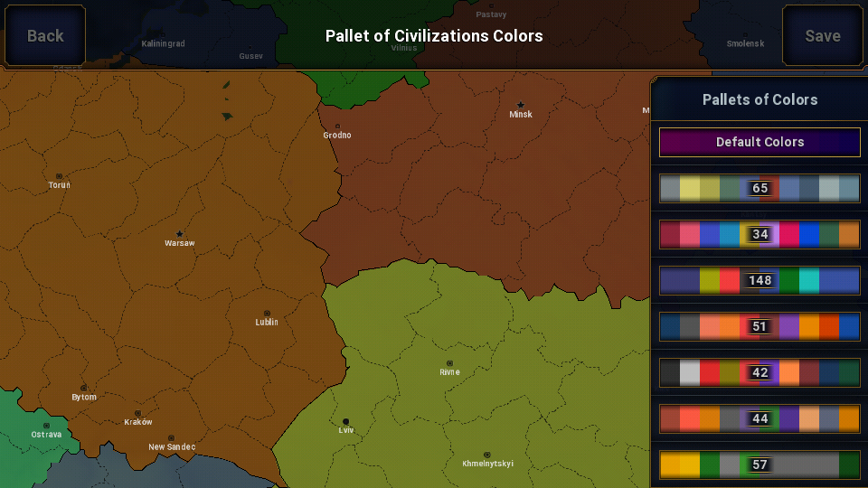Choose color pallet numbered 51
The width and height of the screenshot is (868, 488).
coord(759,326)
